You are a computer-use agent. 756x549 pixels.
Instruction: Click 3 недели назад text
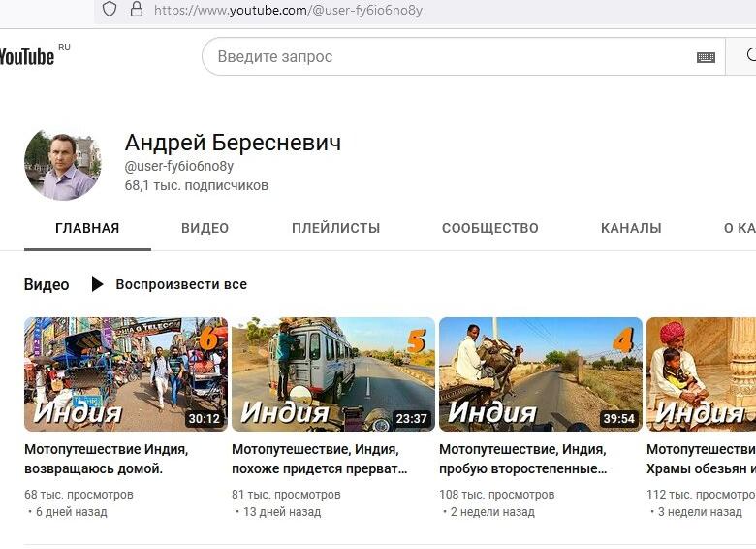(700, 512)
